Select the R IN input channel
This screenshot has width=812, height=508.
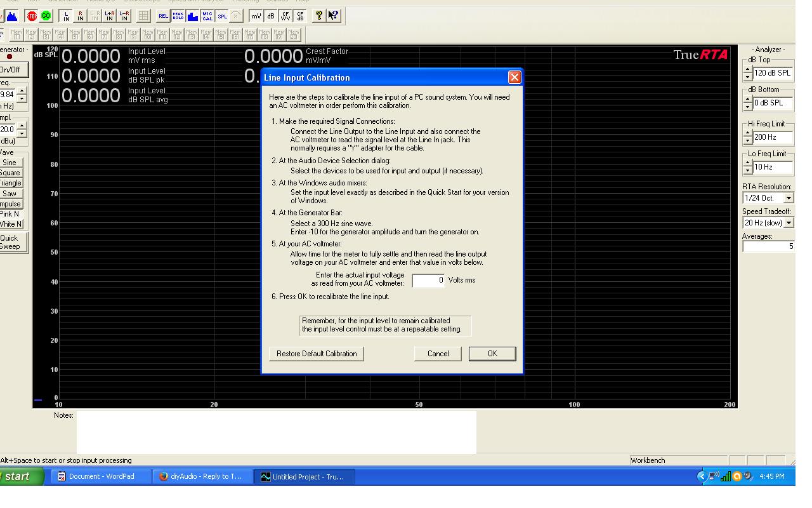pos(81,16)
